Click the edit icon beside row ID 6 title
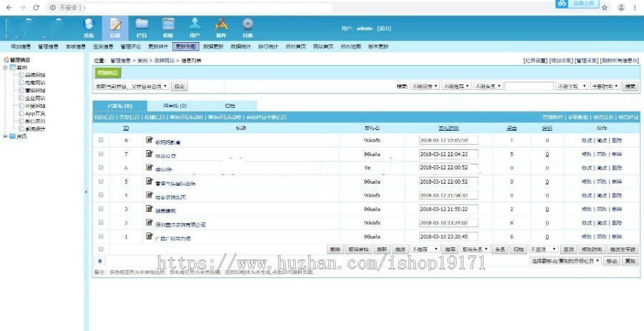This screenshot has height=331, width=644. click(x=150, y=167)
